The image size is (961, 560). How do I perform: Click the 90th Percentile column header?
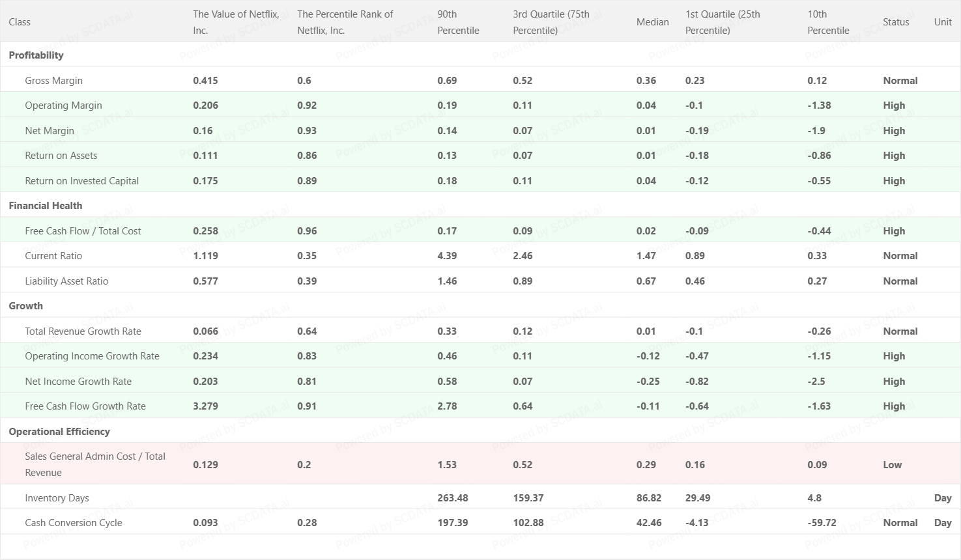[458, 22]
